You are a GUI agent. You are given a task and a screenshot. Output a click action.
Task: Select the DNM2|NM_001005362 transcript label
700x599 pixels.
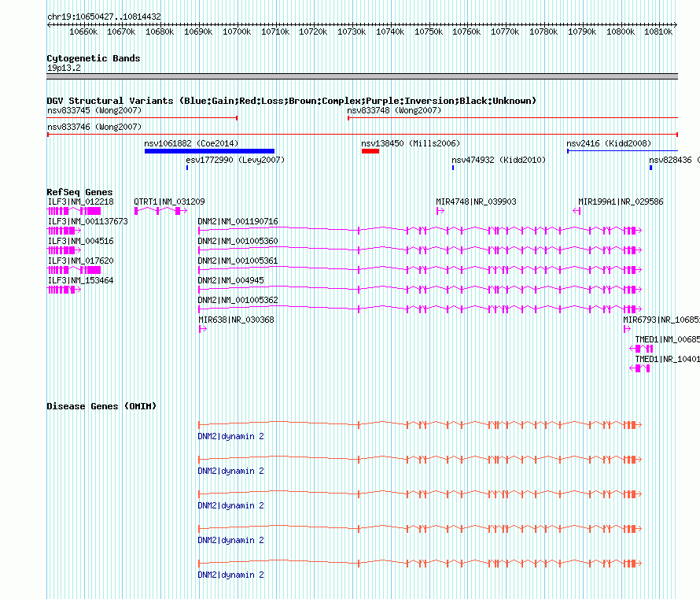point(238,300)
